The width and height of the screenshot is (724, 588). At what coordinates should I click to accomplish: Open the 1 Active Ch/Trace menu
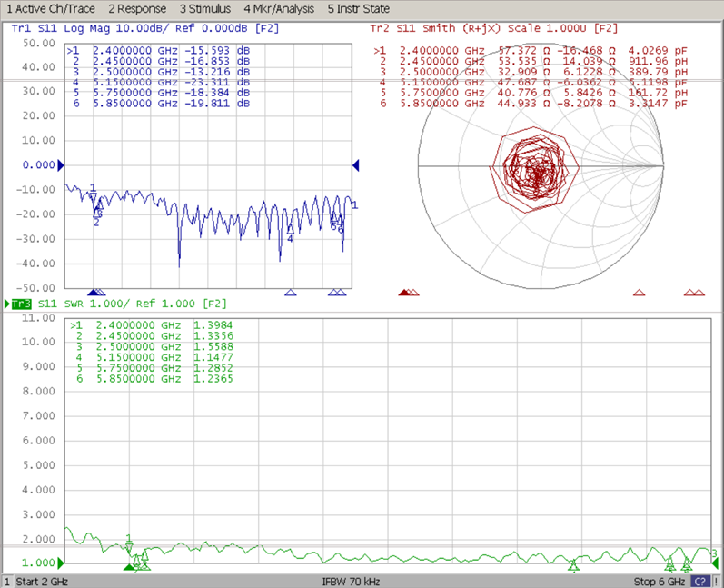(51, 8)
